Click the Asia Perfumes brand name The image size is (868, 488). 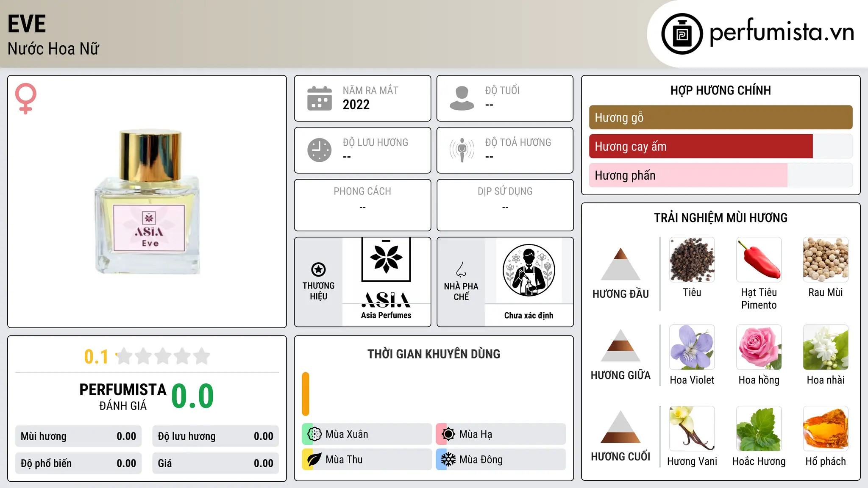point(386,315)
